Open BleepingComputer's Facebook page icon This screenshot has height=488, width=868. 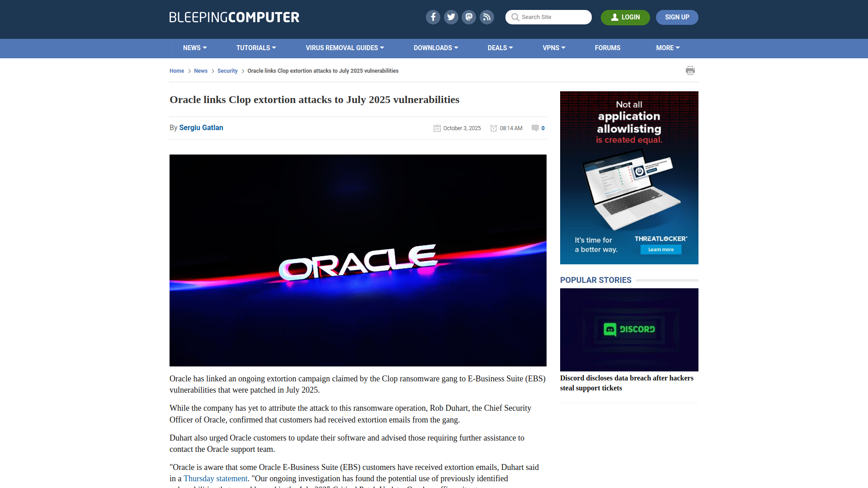tap(433, 17)
